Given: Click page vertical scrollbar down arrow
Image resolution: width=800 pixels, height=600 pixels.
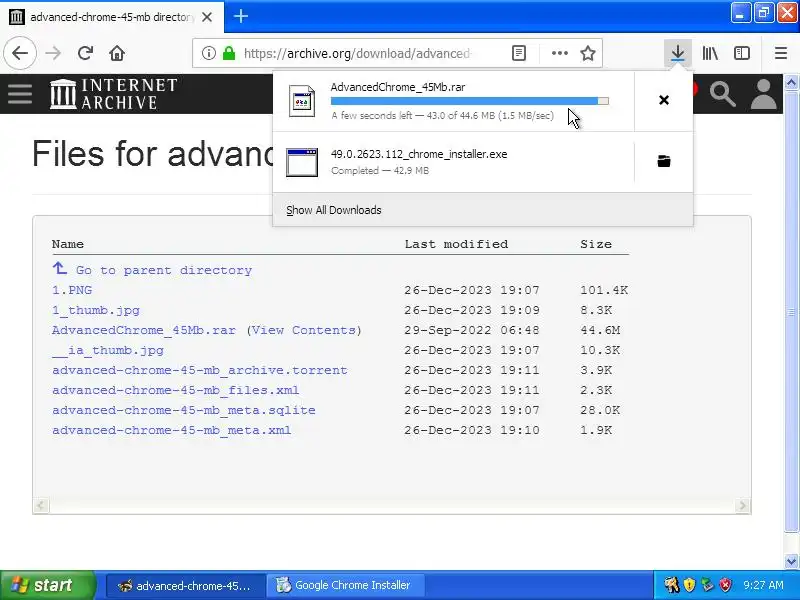Looking at the screenshot, I should [791, 561].
